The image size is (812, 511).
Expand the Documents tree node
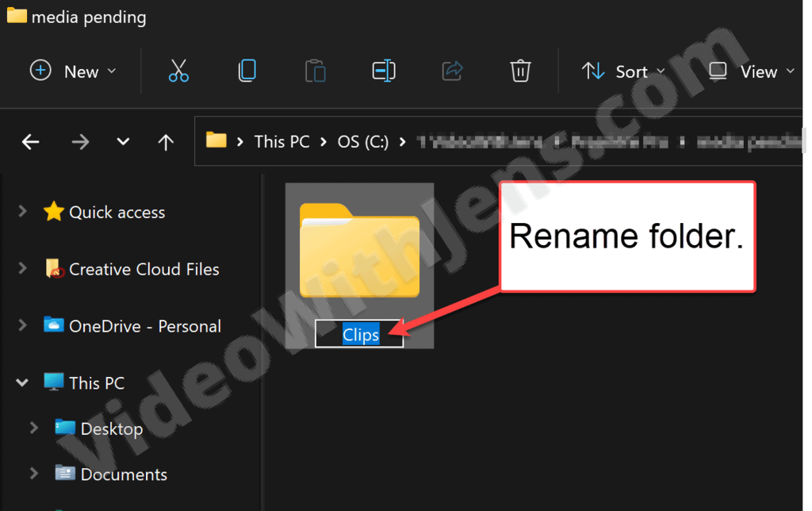coord(33,474)
